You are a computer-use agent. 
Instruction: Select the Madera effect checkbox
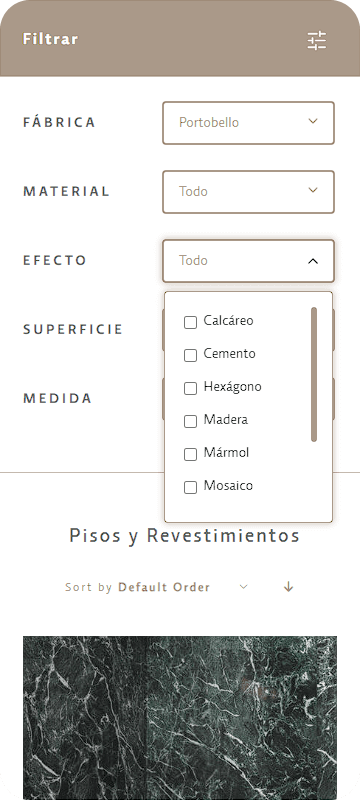tap(190, 421)
